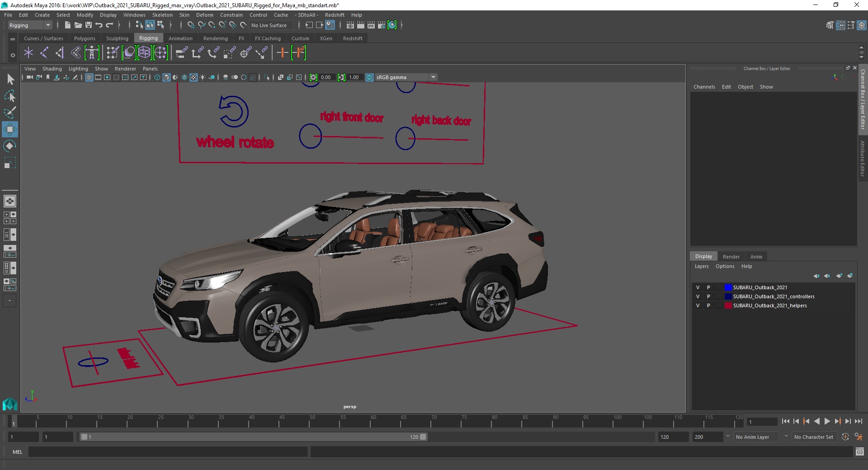
Task: Toggle textured display in viewport toolbar
Action: 193,77
